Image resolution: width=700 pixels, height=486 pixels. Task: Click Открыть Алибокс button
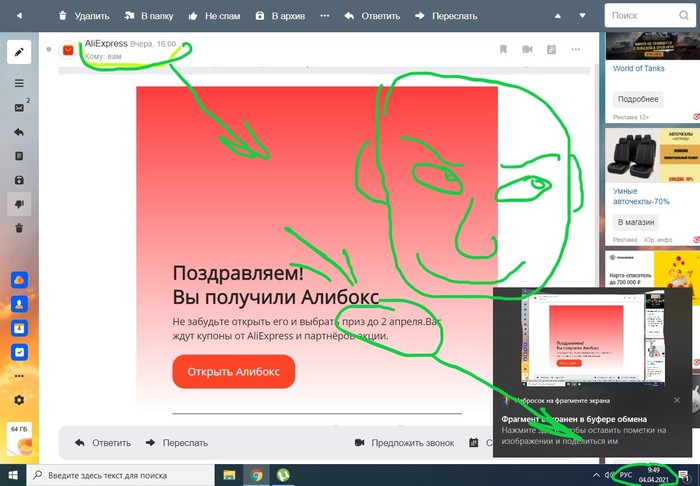[x=233, y=372]
